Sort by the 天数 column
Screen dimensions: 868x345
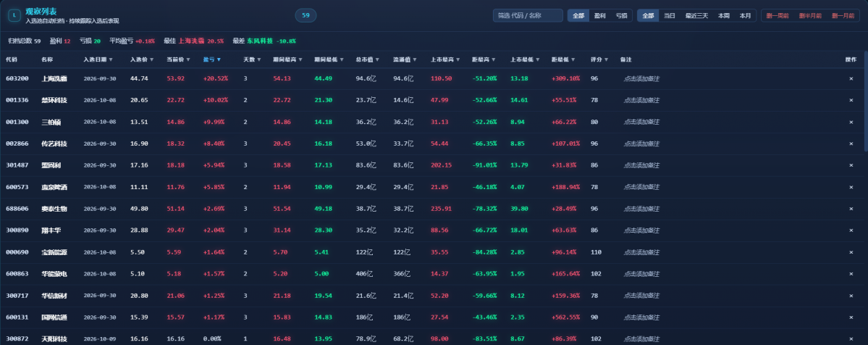(251, 59)
